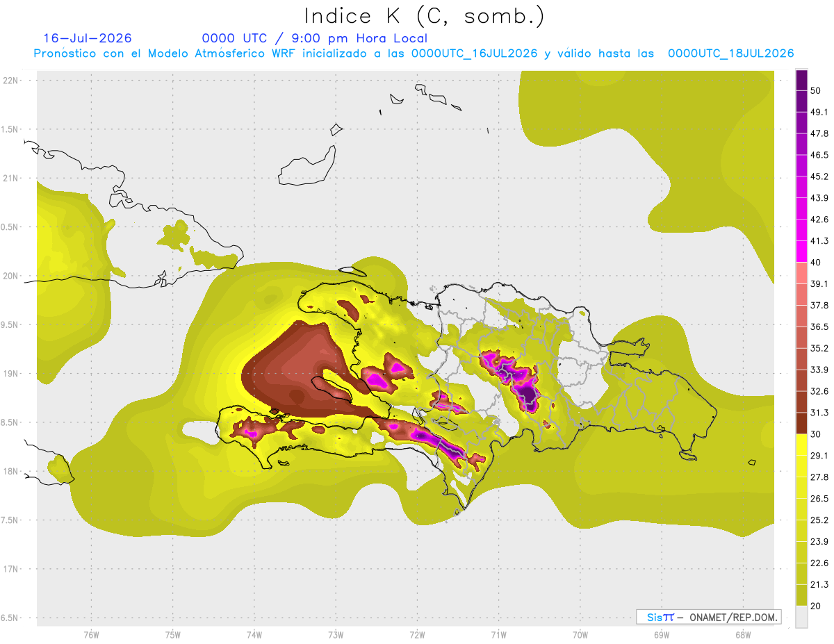Click the "35.2" value on the color scale
Screen dimensions: 834x644
[x=819, y=348]
